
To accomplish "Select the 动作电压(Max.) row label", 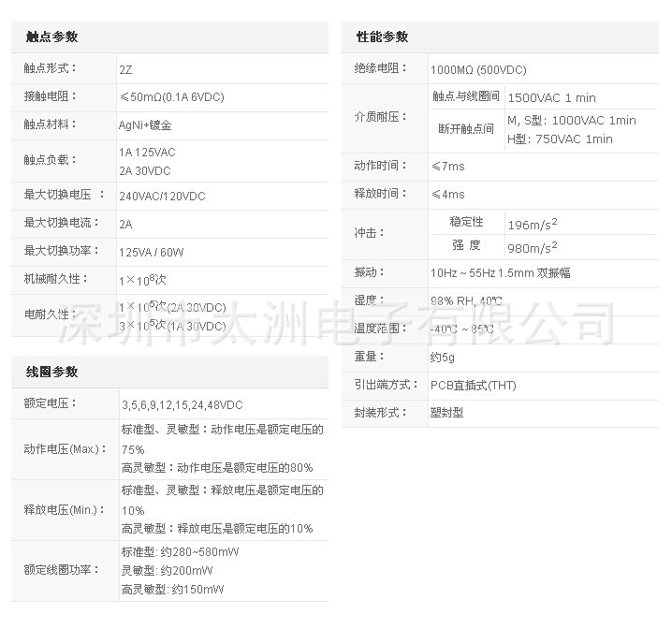I will tap(61, 448).
